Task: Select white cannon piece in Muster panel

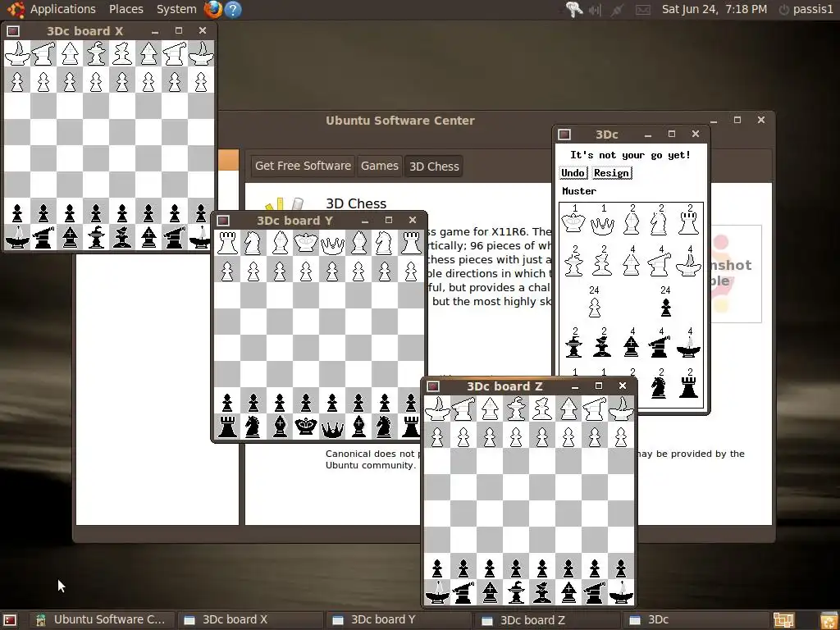Action: point(660,265)
